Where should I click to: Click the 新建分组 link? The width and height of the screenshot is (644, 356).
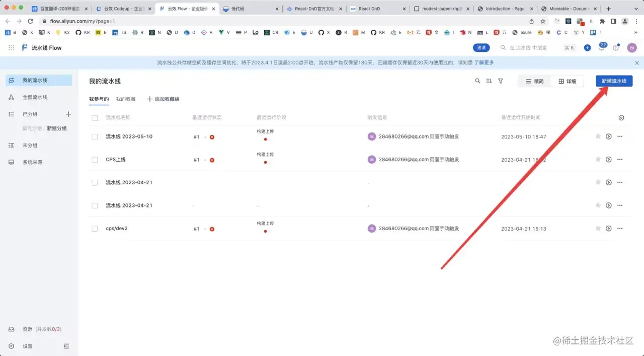point(57,128)
